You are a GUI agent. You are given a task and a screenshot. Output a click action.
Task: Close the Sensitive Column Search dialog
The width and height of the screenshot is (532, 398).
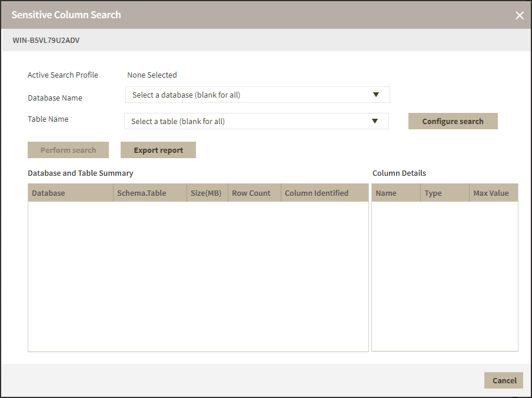520,15
